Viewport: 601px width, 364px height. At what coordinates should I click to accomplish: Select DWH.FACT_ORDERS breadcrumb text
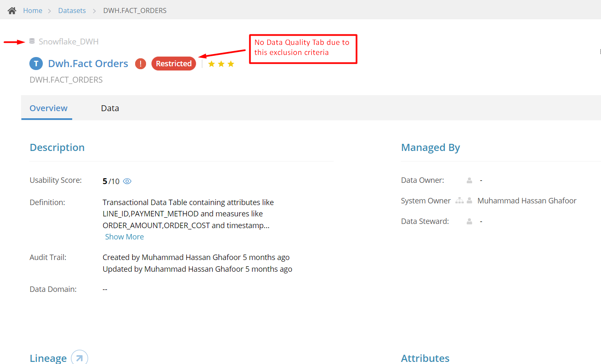pos(135,10)
